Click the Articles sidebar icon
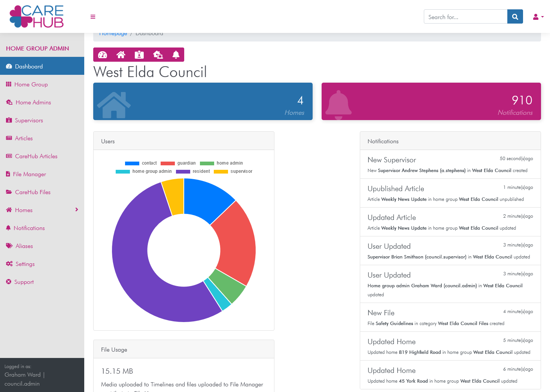This screenshot has height=392, width=550. point(9,138)
